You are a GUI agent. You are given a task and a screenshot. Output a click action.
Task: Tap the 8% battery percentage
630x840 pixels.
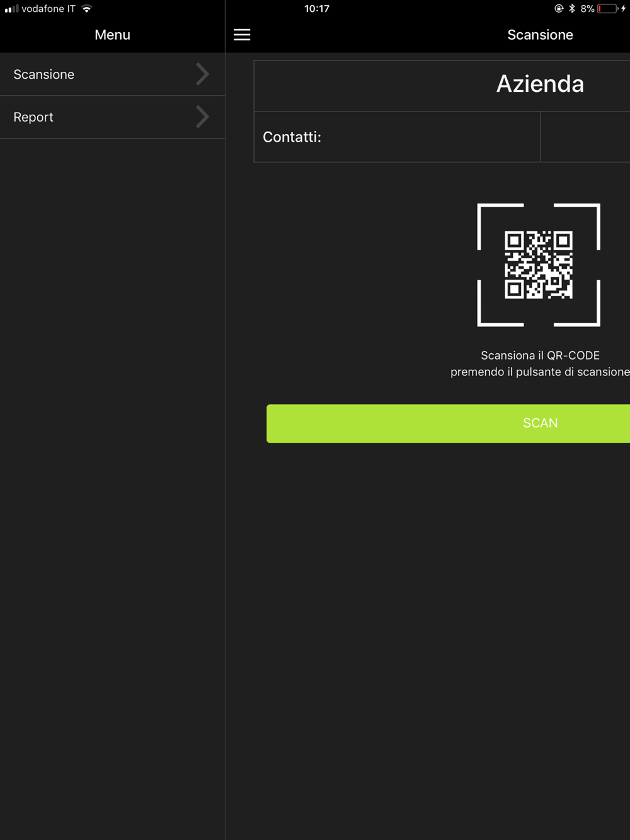[x=587, y=9]
